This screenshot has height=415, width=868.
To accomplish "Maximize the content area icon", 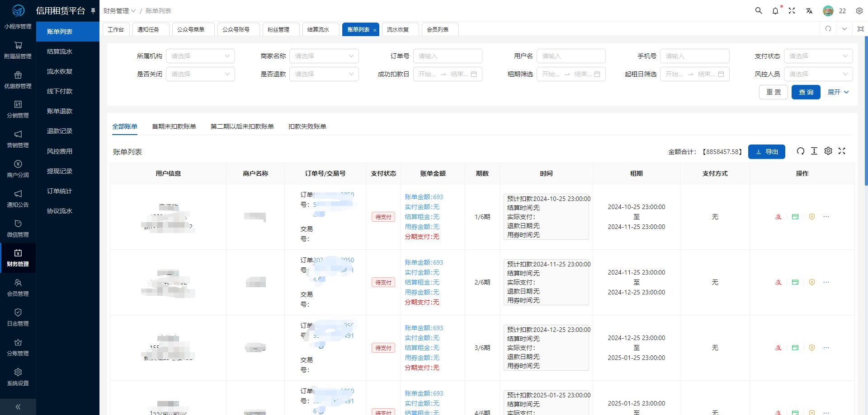I will [x=861, y=29].
